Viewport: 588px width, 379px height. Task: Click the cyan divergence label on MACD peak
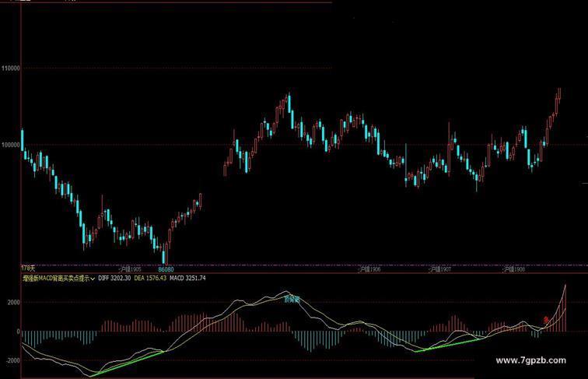(x=292, y=300)
